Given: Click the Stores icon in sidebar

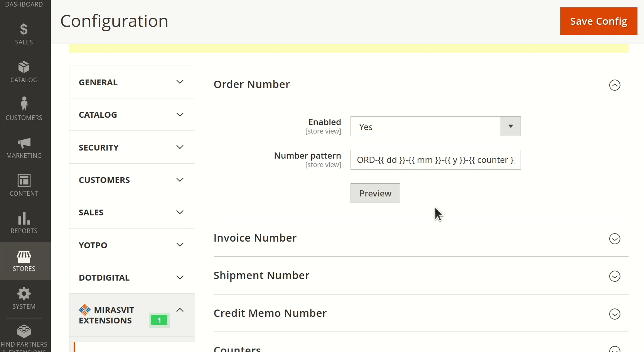Looking at the screenshot, I should (24, 260).
